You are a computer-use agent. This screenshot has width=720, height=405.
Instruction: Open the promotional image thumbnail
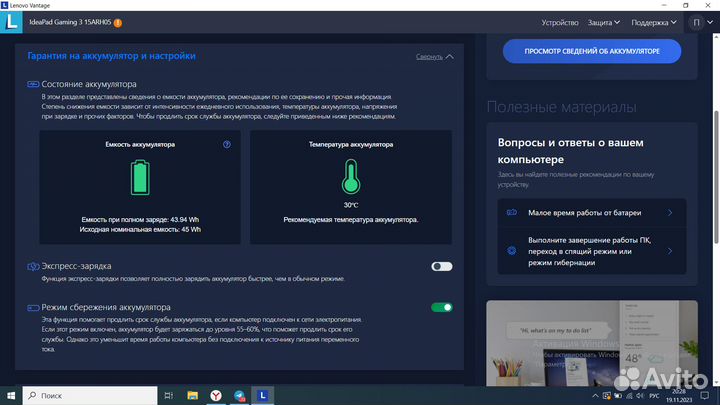click(592, 343)
